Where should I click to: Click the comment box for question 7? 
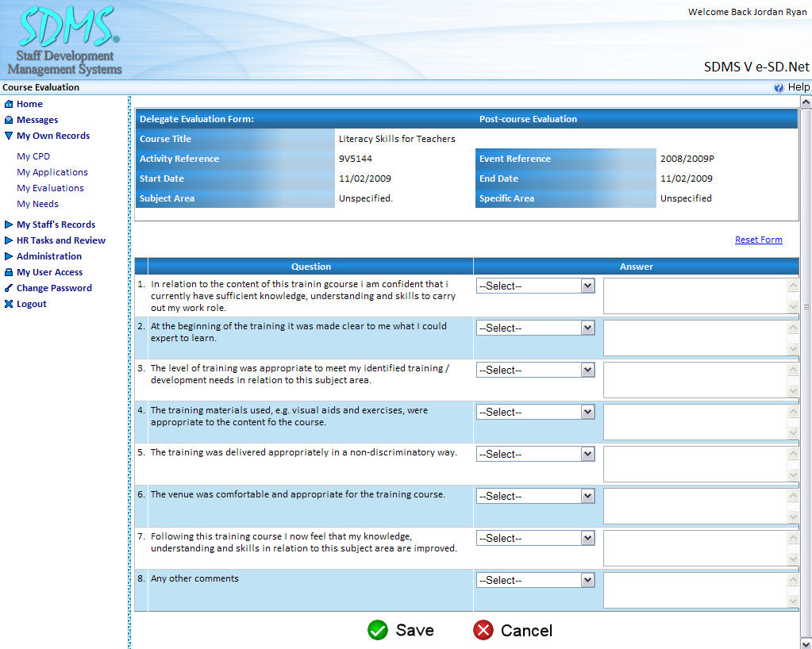coord(695,548)
